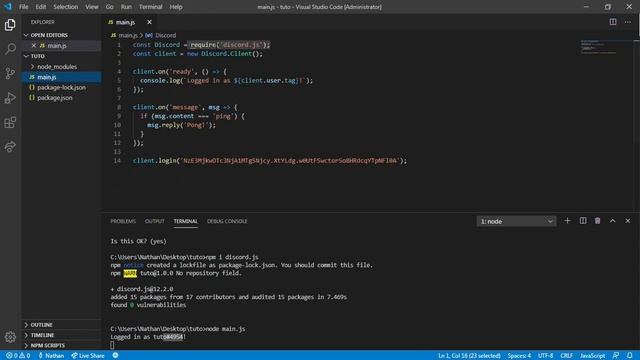Change indentation via 'Spaces: 4'
Screen dimensions: 640x360
coord(519,356)
